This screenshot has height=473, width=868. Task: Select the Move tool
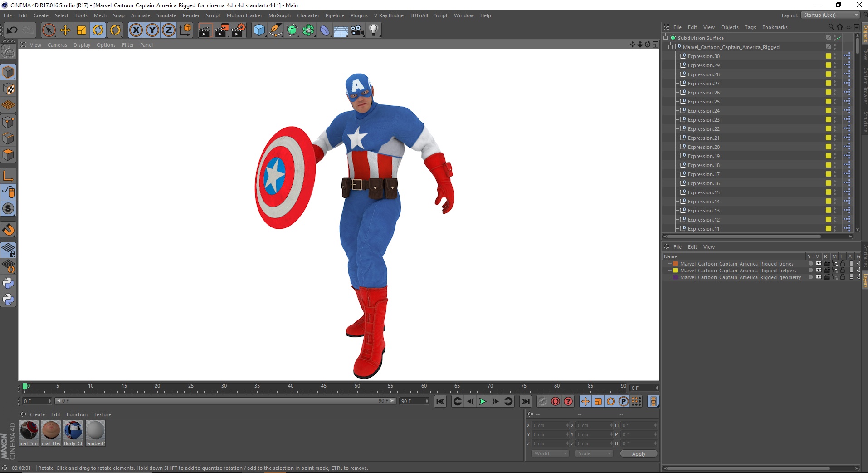point(65,30)
